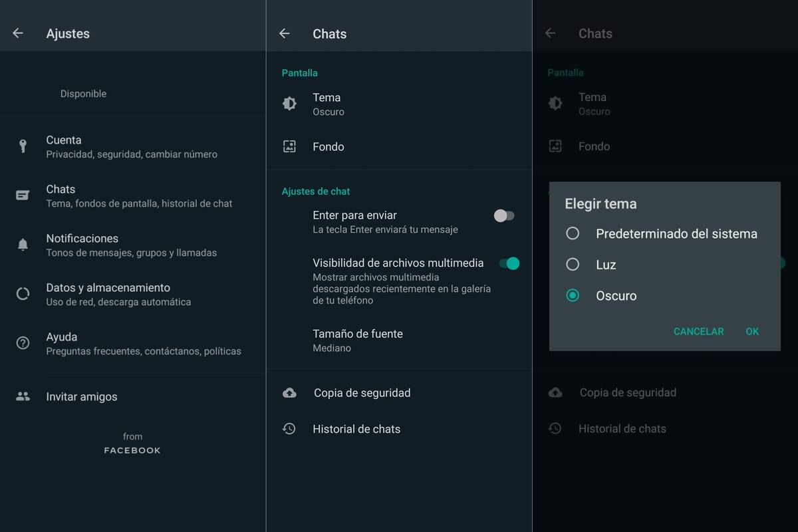Click the Tema theme icon
The width and height of the screenshot is (798, 532).
click(289, 103)
